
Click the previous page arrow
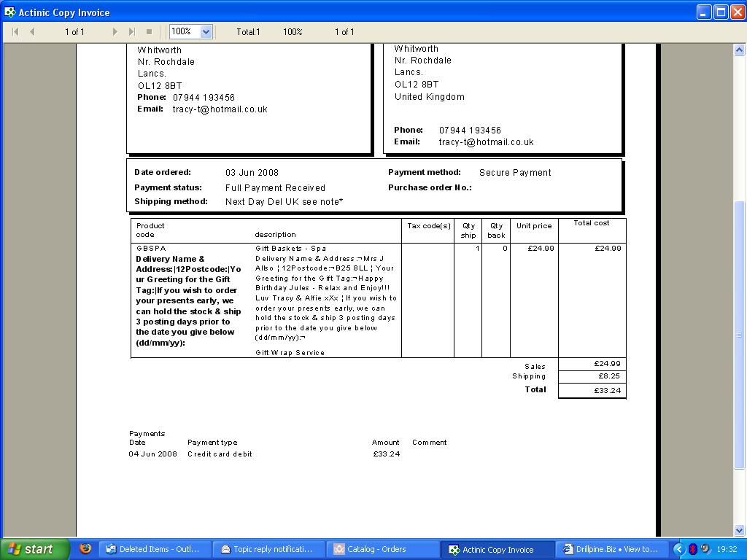(32, 32)
